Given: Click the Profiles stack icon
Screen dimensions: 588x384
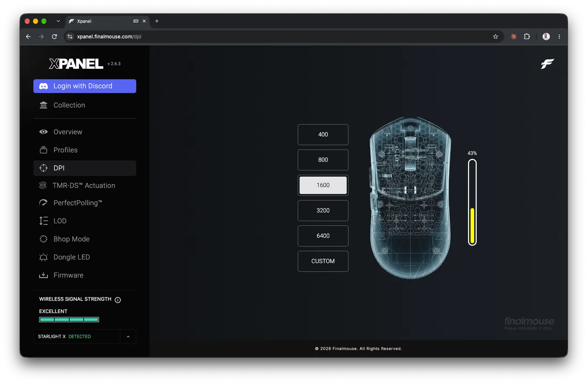Looking at the screenshot, I should point(43,150).
